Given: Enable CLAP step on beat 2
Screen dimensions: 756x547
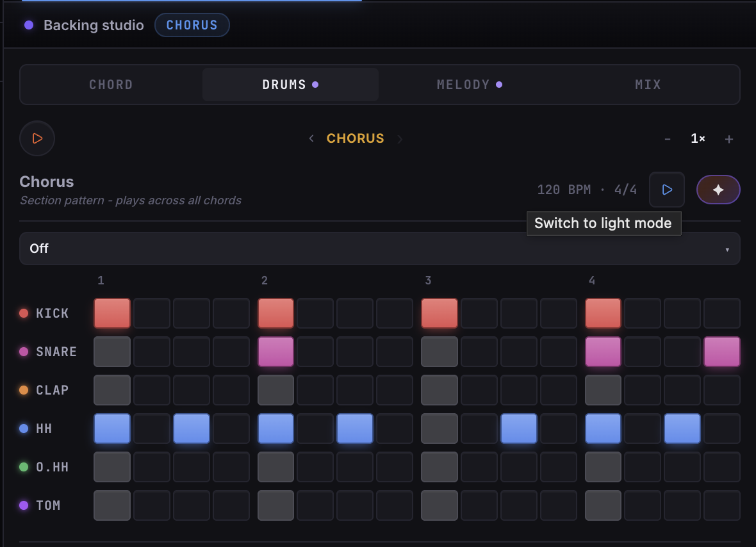Looking at the screenshot, I should [x=275, y=390].
